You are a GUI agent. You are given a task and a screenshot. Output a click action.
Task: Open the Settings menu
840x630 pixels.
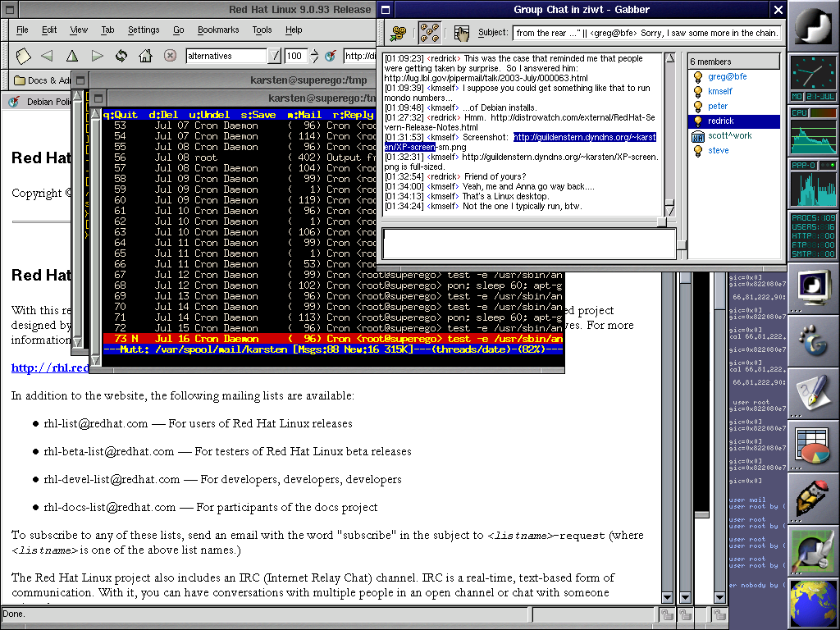[x=144, y=30]
